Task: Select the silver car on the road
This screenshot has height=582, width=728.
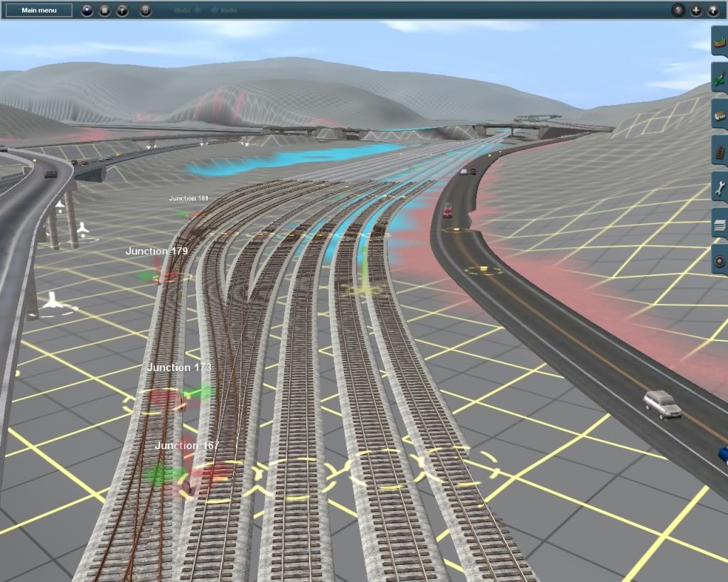Action: pyautogui.click(x=663, y=404)
